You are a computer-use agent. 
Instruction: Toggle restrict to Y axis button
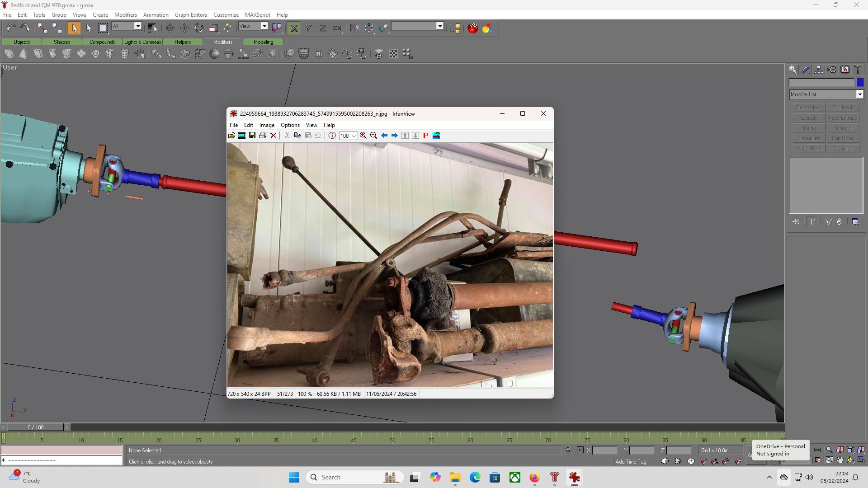tap(308, 28)
